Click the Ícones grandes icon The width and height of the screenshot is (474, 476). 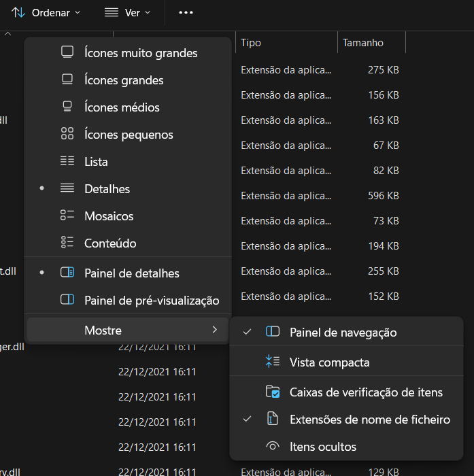[67, 80]
